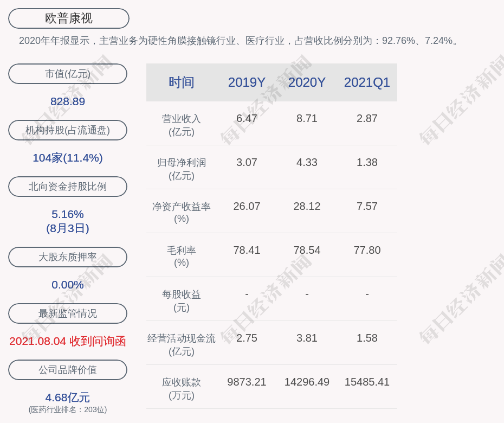Click the 6.47 revenue cell
The image size is (504, 423).
coord(247,118)
